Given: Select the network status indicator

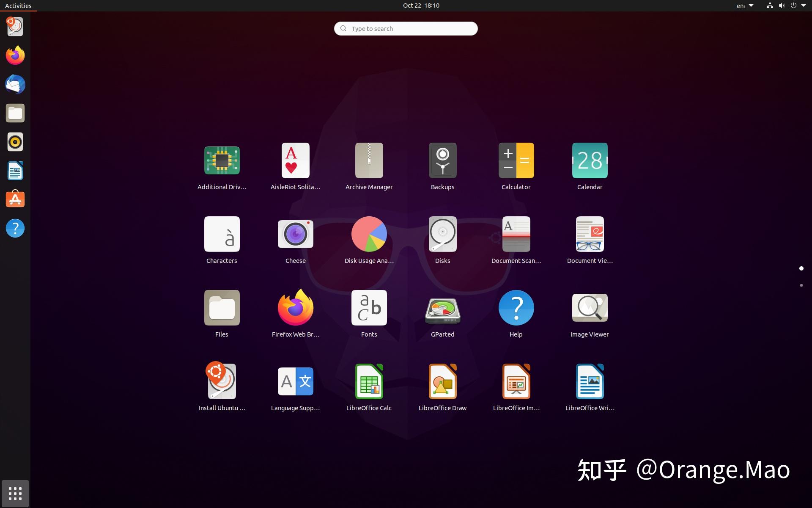Looking at the screenshot, I should [x=769, y=5].
